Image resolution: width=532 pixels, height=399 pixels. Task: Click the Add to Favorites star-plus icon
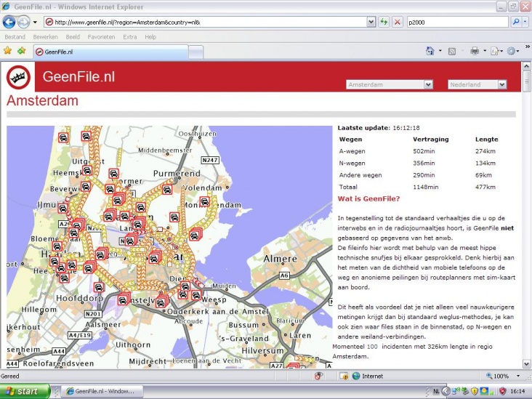point(21,51)
